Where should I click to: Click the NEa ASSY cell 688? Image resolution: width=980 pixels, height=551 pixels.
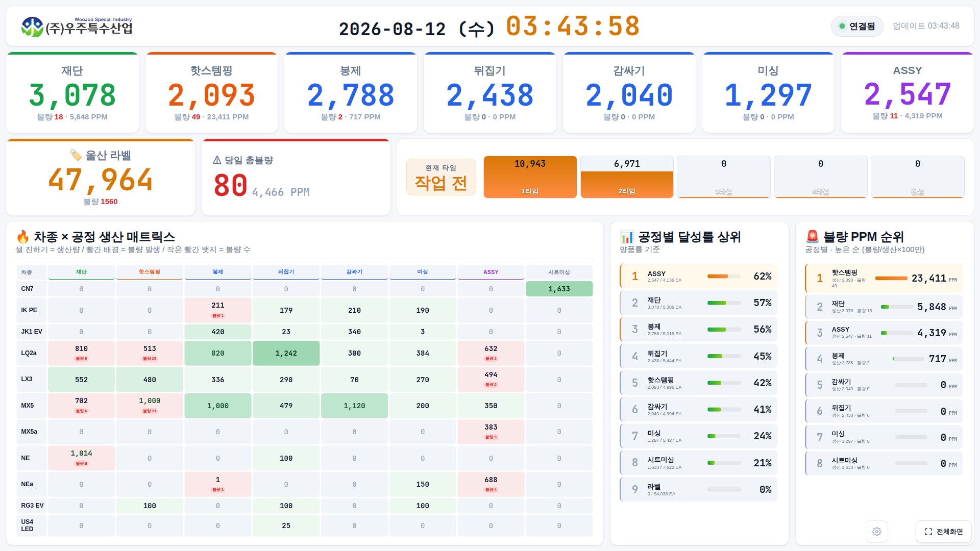point(491,484)
